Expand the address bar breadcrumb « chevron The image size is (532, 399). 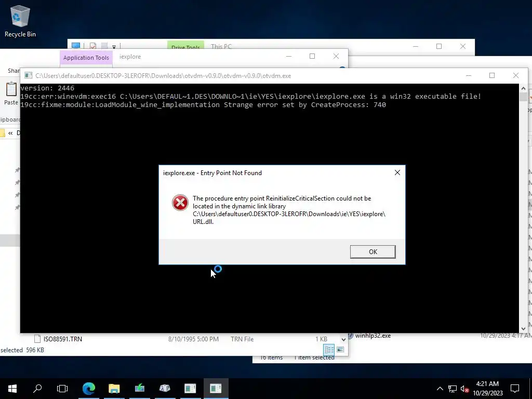[10, 133]
